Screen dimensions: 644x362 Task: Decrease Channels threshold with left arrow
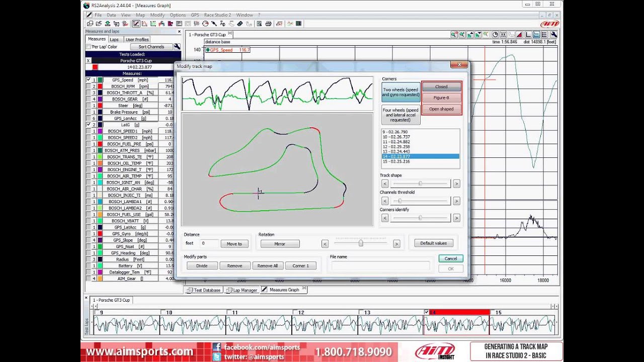point(385,201)
